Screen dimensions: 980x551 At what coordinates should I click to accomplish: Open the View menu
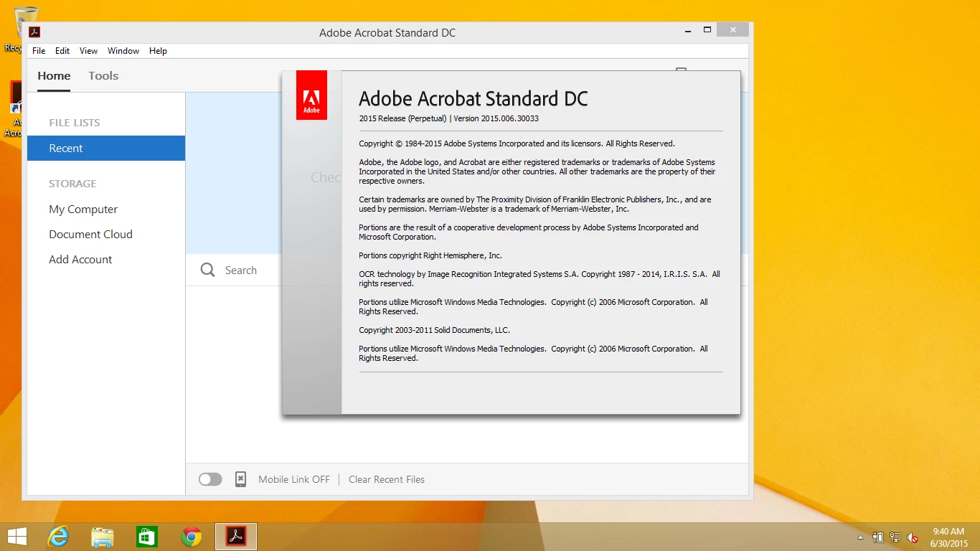(x=88, y=51)
